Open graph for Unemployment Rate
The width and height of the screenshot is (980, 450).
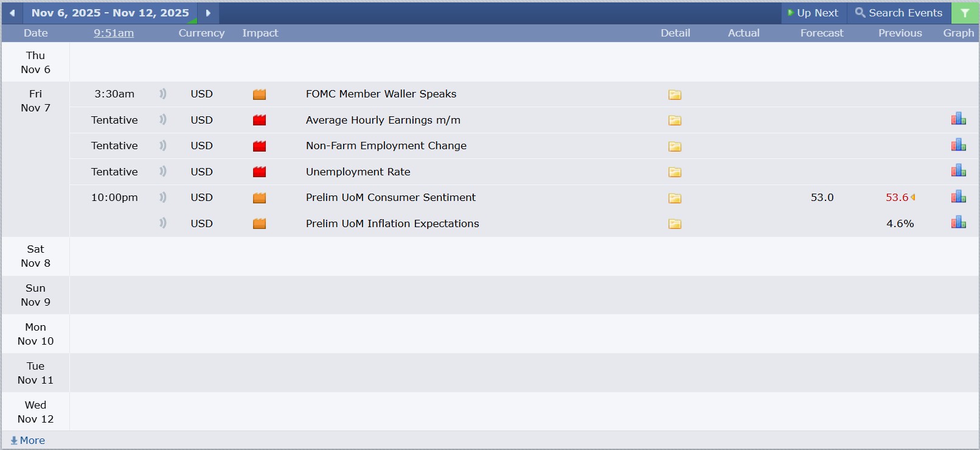point(958,171)
